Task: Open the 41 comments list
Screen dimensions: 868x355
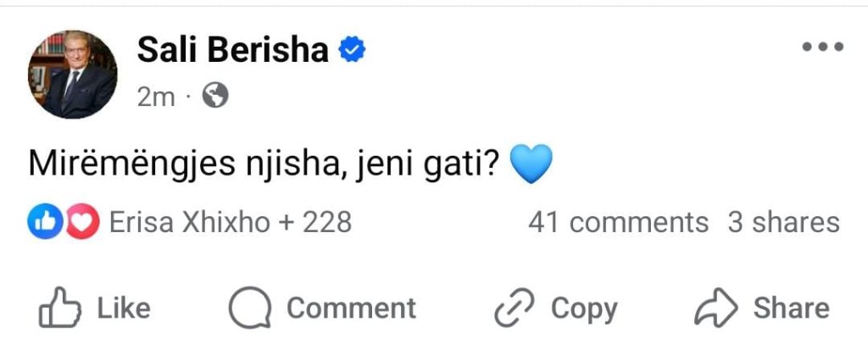Action: pyautogui.click(x=617, y=223)
